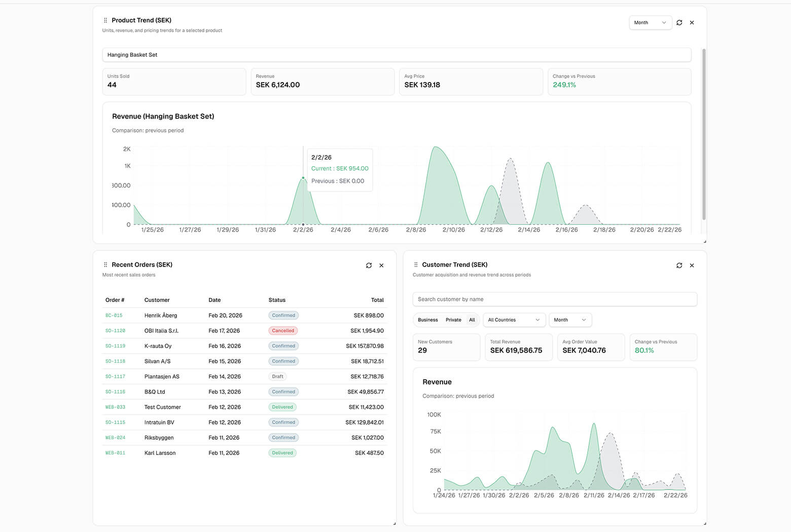Select the Business customer type filter
The width and height of the screenshot is (791, 532).
(x=427, y=320)
